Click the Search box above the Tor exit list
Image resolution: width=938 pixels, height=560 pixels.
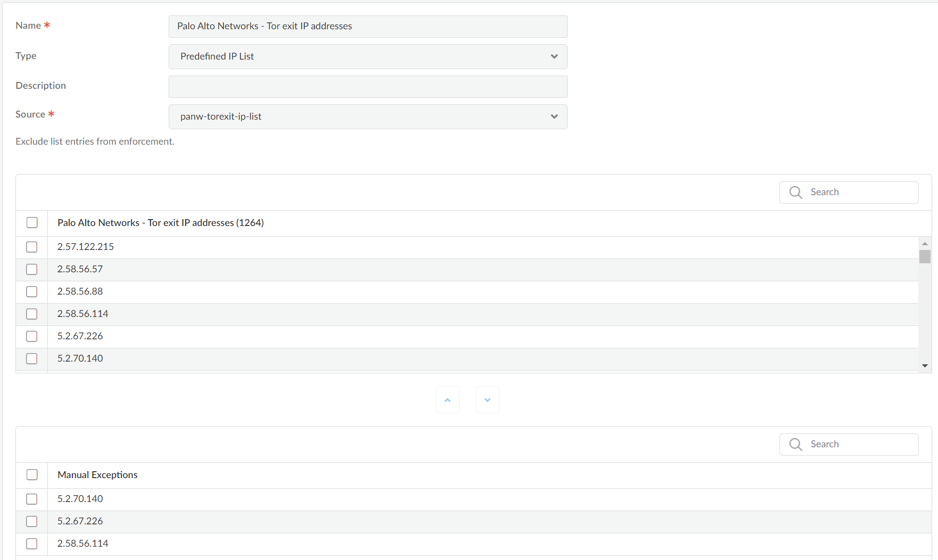click(849, 193)
